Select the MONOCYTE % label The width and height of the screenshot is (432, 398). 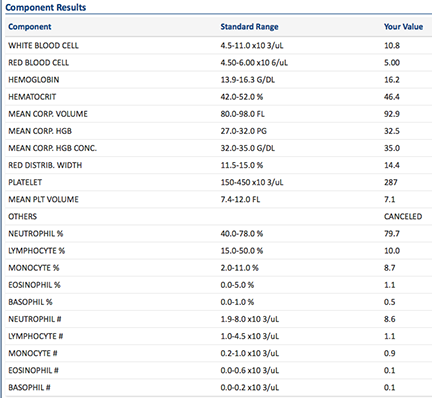(x=34, y=268)
